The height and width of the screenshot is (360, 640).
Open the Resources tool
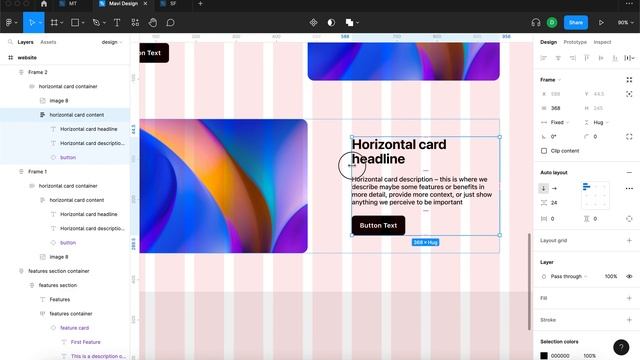point(135,22)
